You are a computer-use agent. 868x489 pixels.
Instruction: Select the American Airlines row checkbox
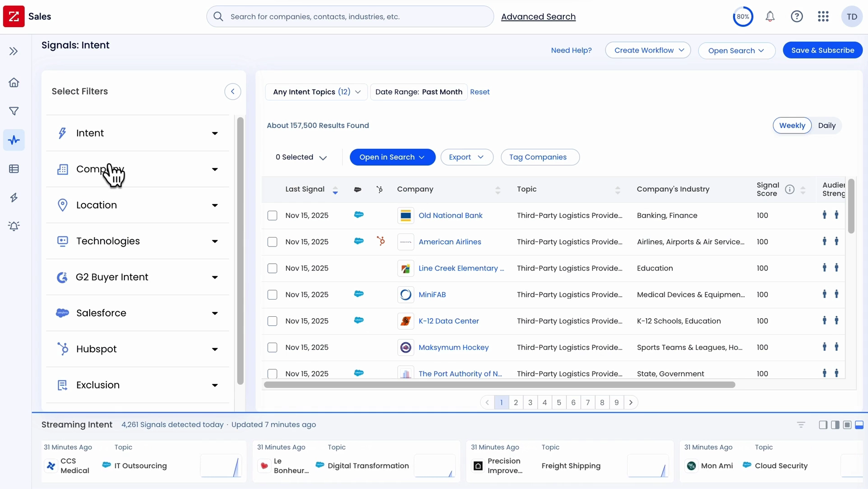click(272, 242)
